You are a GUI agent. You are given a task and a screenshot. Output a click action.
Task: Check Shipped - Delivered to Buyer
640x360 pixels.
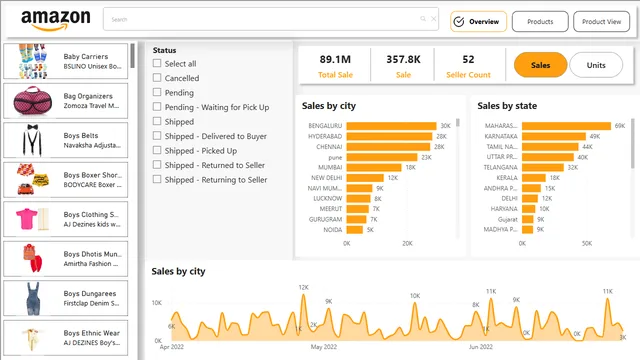pyautogui.click(x=157, y=136)
